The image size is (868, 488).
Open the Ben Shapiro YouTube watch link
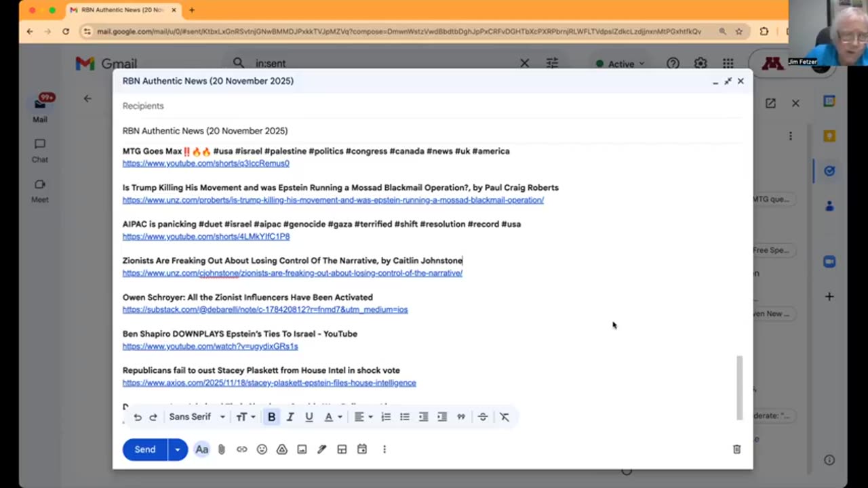click(210, 346)
